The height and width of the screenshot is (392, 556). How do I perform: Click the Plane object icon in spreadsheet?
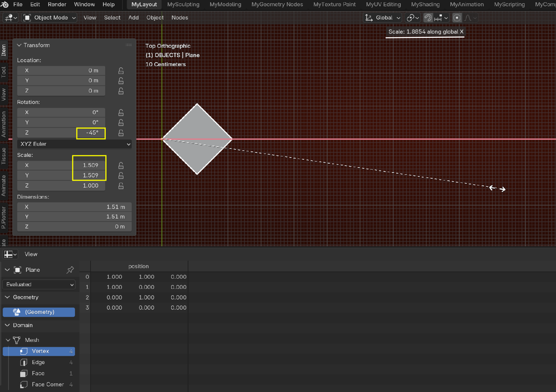tap(17, 270)
